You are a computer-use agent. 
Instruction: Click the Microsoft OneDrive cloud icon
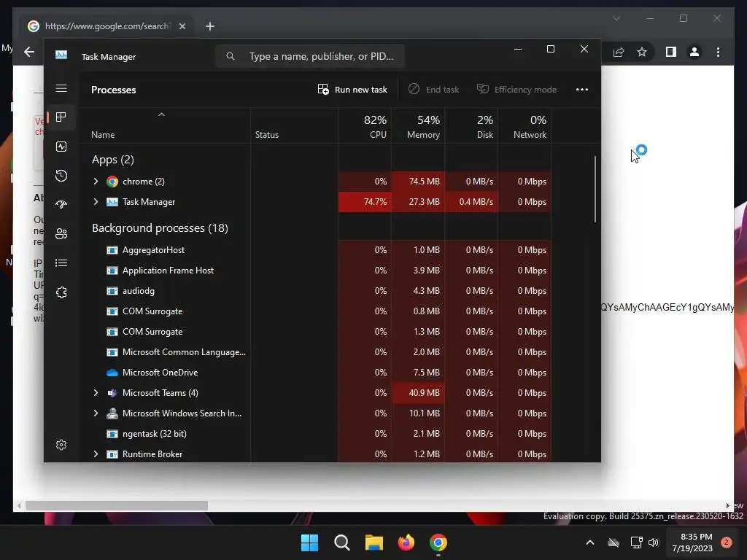point(112,373)
